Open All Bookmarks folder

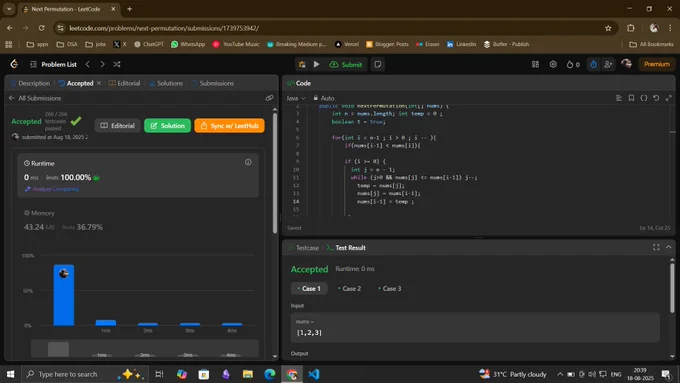tap(651, 44)
